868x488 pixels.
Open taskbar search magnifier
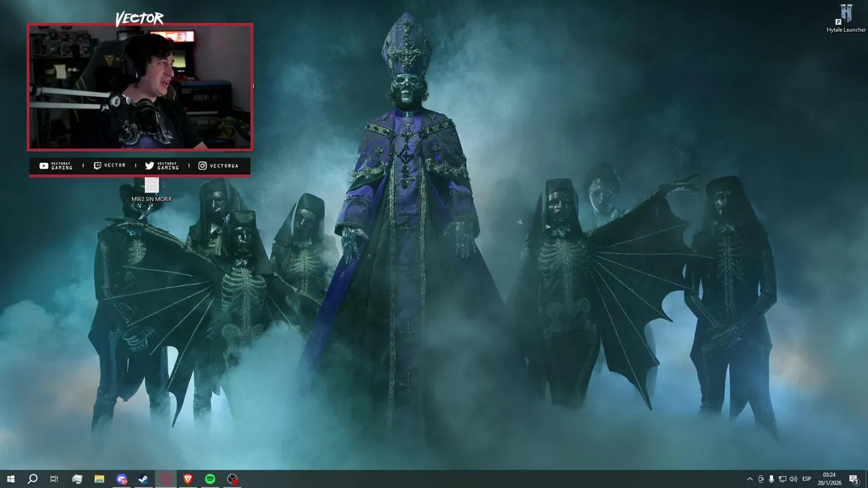pyautogui.click(x=32, y=479)
